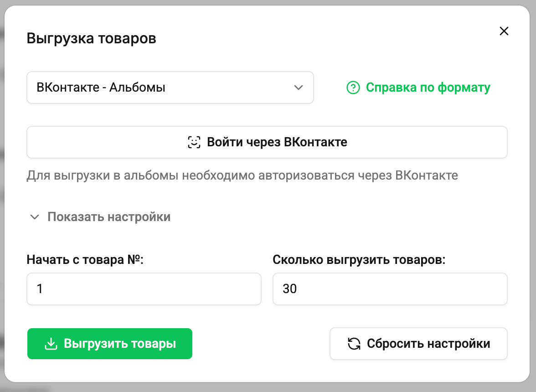The width and height of the screenshot is (536, 392).
Task: Click the Войти через ВКонтакте button
Action: (x=267, y=142)
